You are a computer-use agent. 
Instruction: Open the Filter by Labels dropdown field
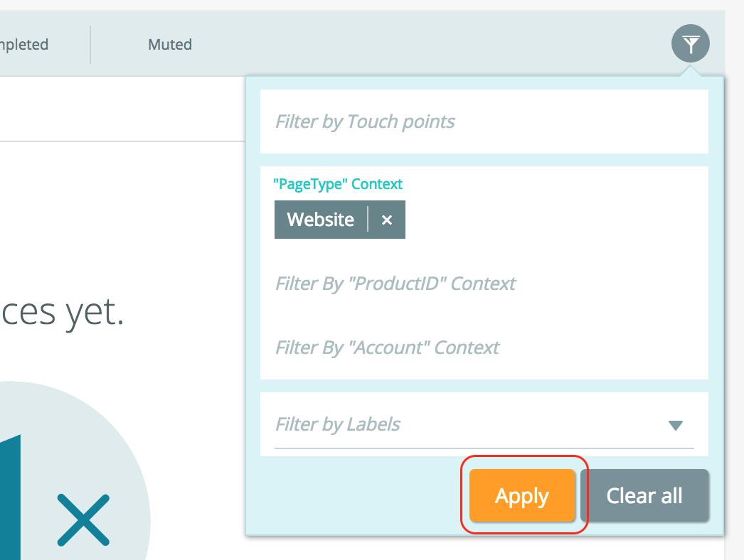coord(484,424)
